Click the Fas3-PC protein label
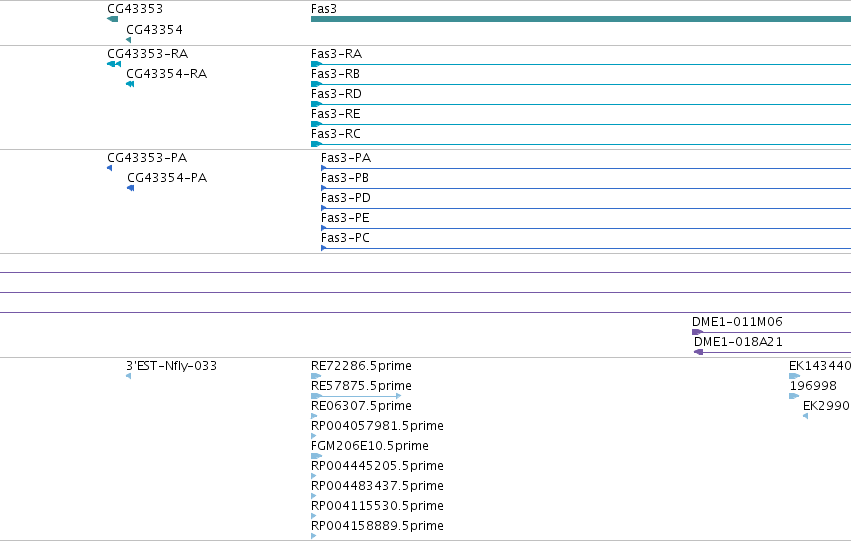 pos(345,238)
